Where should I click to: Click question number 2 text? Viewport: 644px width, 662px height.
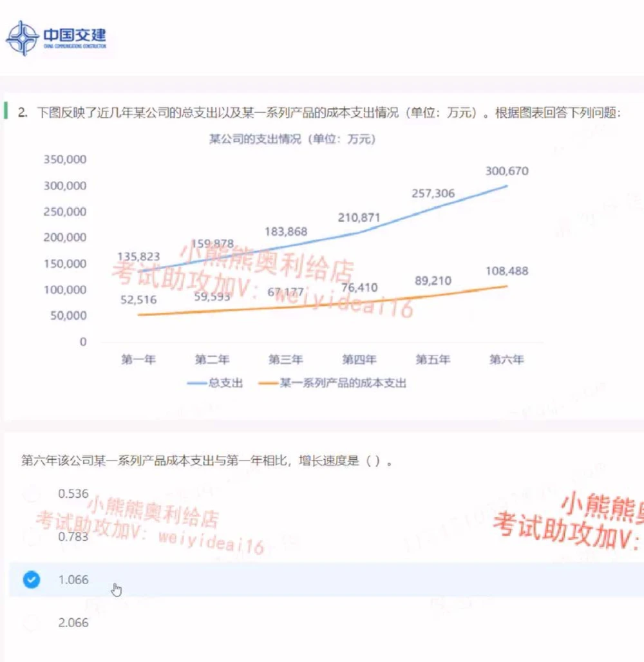23,112
